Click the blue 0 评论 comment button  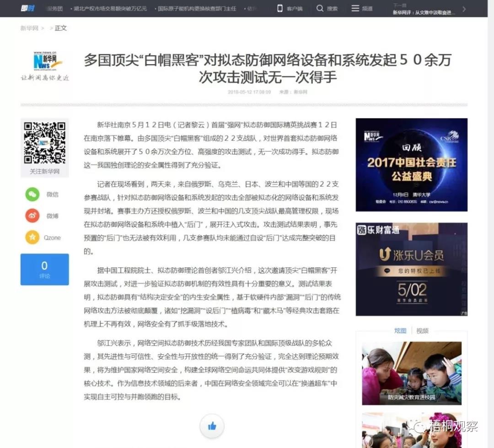(x=44, y=269)
